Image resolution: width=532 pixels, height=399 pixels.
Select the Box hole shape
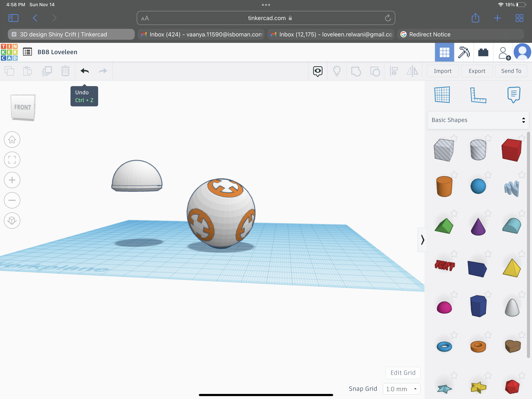tap(444, 150)
